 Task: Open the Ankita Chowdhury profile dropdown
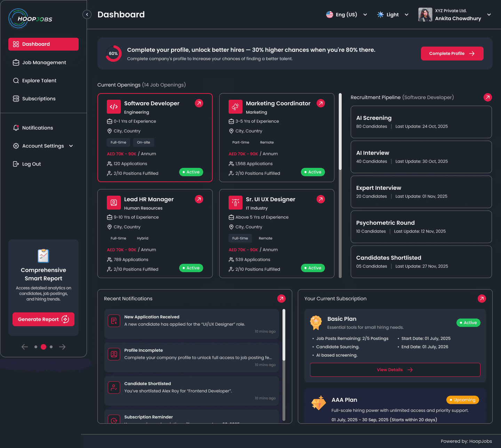click(456, 15)
